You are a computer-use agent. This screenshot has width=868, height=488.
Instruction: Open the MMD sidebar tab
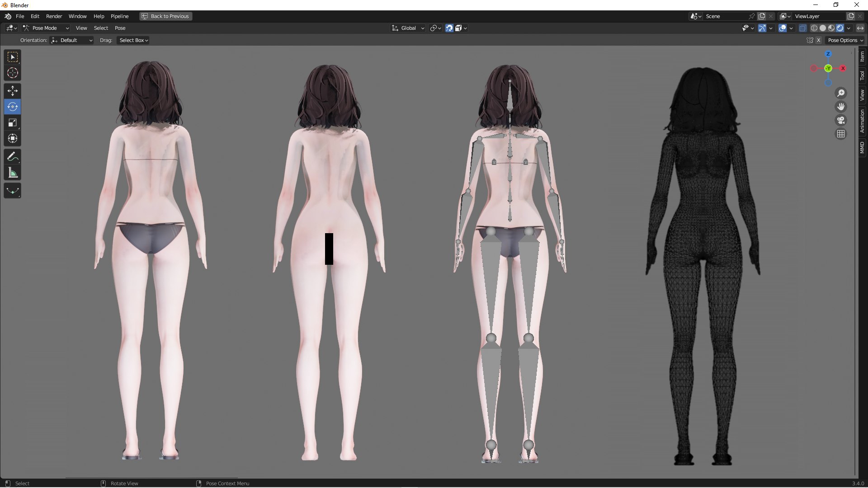pos(862,148)
